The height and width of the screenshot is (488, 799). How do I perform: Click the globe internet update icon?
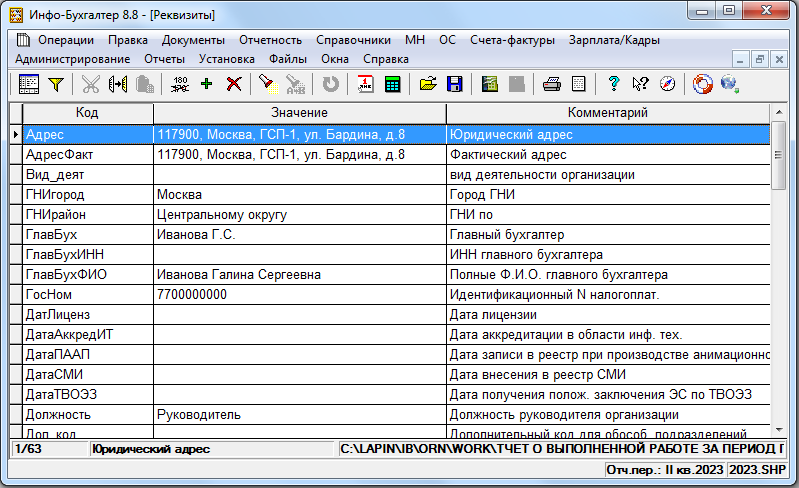click(x=730, y=84)
